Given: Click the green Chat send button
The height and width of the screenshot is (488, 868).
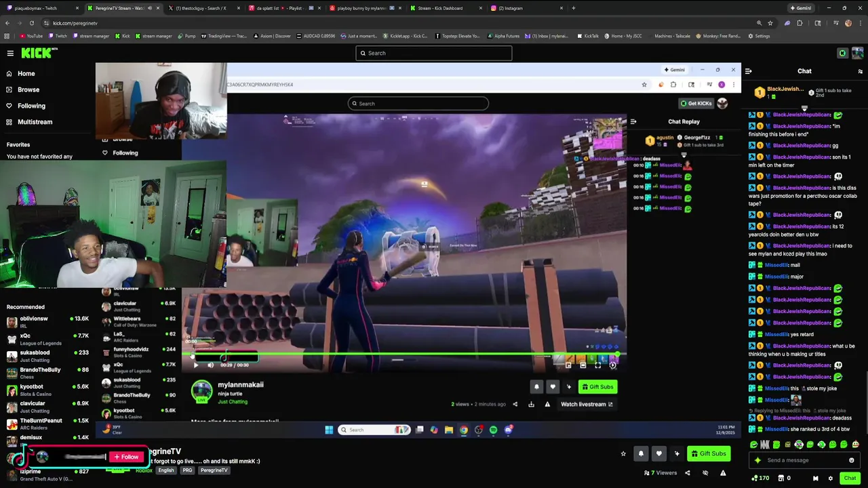Looking at the screenshot, I should (850, 478).
